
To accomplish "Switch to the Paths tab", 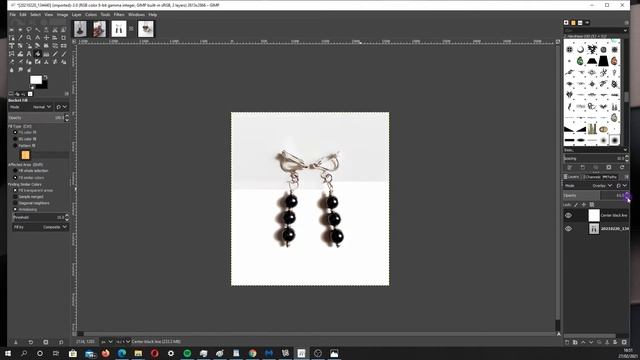I will (x=609, y=177).
